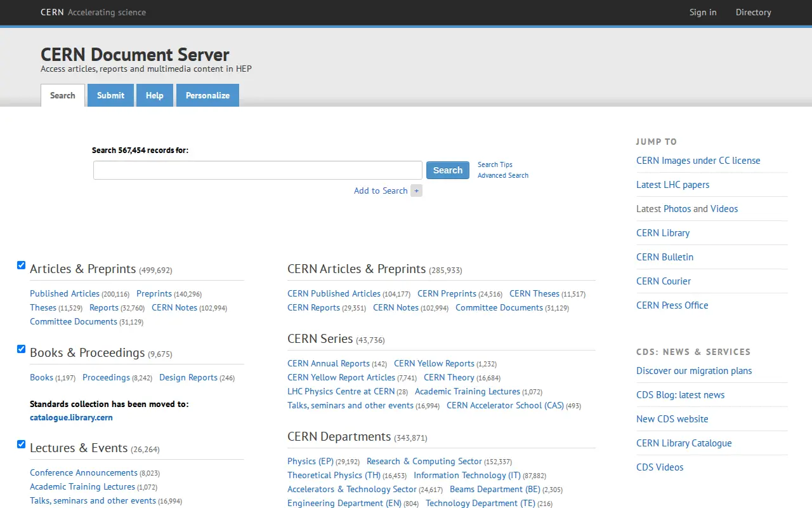Screen dimensions: 812x508
Task: Open Lectures & Events heading
Action: (x=79, y=448)
